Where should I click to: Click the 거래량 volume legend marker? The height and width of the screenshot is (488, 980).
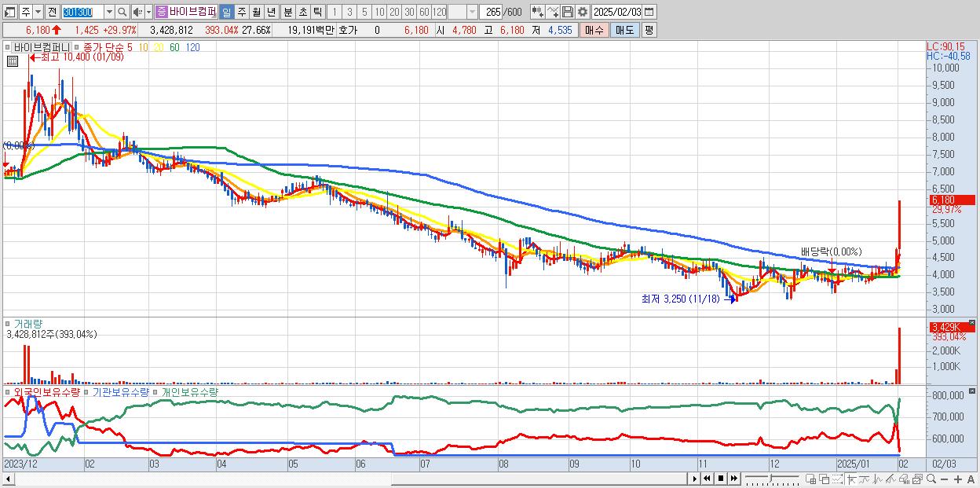[9, 323]
